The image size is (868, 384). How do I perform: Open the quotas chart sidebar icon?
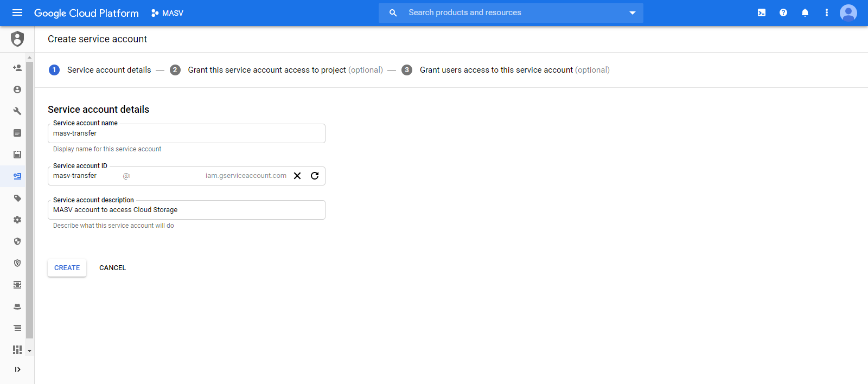[17, 155]
